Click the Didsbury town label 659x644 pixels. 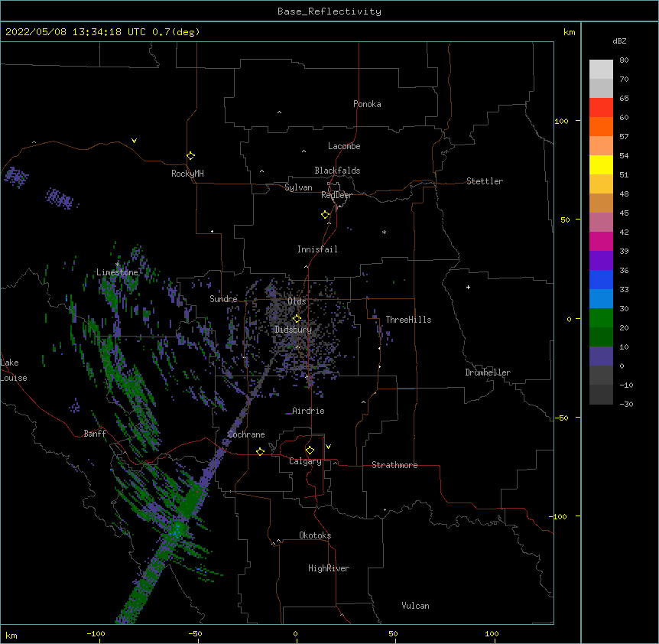click(x=294, y=330)
